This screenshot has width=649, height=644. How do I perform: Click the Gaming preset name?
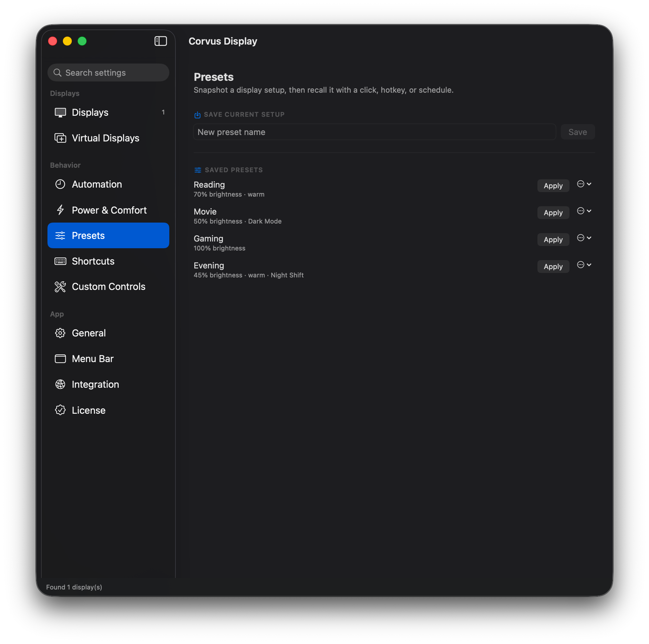click(x=209, y=239)
